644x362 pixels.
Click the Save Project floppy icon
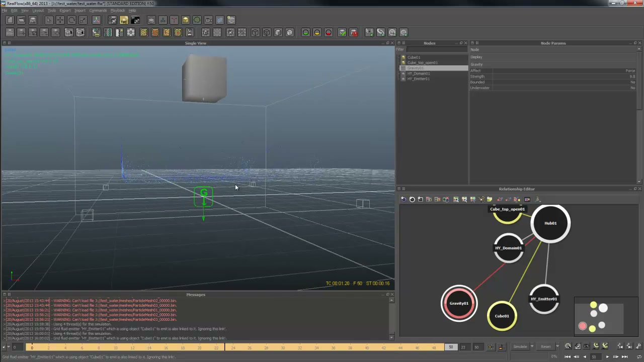click(33, 20)
